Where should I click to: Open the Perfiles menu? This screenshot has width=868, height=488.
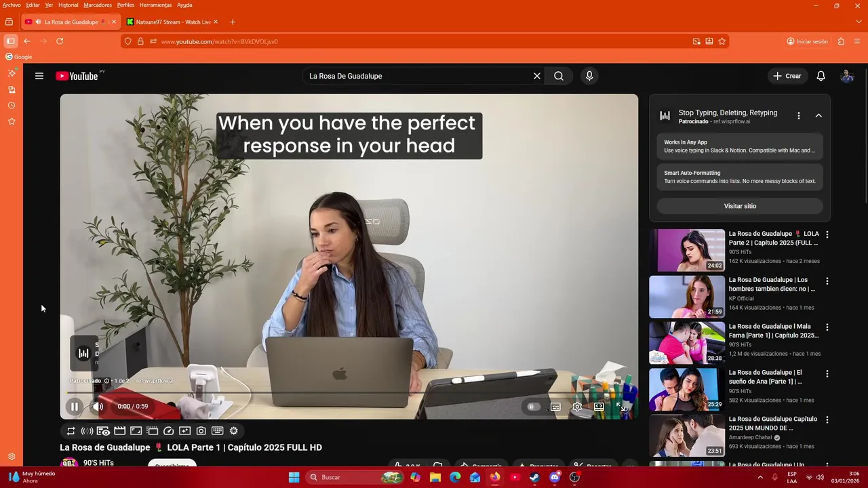tap(125, 5)
